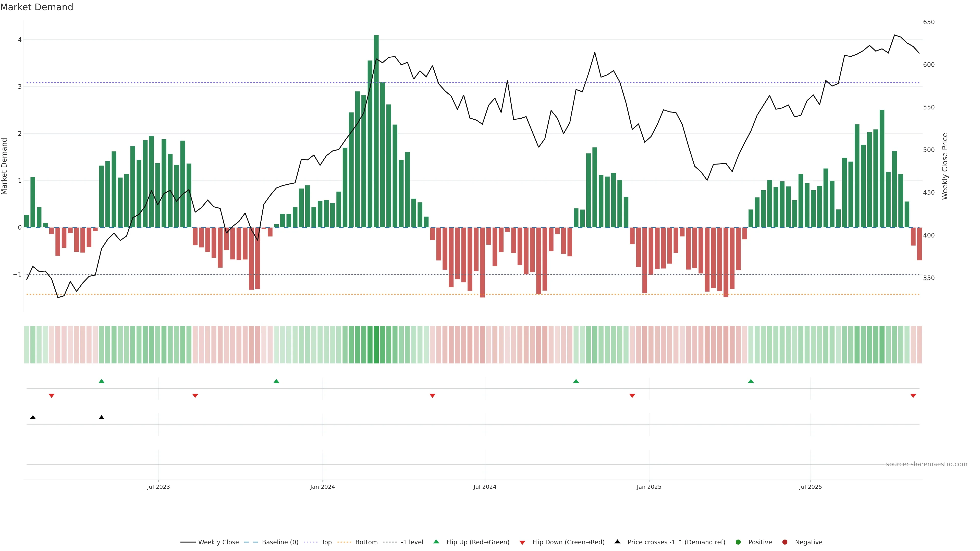Click the darkest green heatmap strip cell
The image size is (980, 551).
tap(376, 345)
